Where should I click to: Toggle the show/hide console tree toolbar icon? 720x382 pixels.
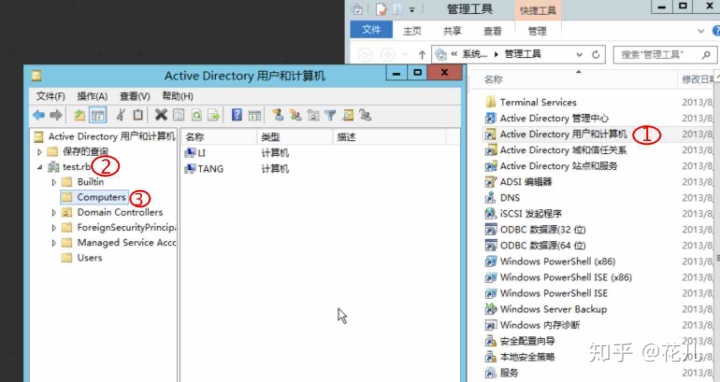point(98,115)
